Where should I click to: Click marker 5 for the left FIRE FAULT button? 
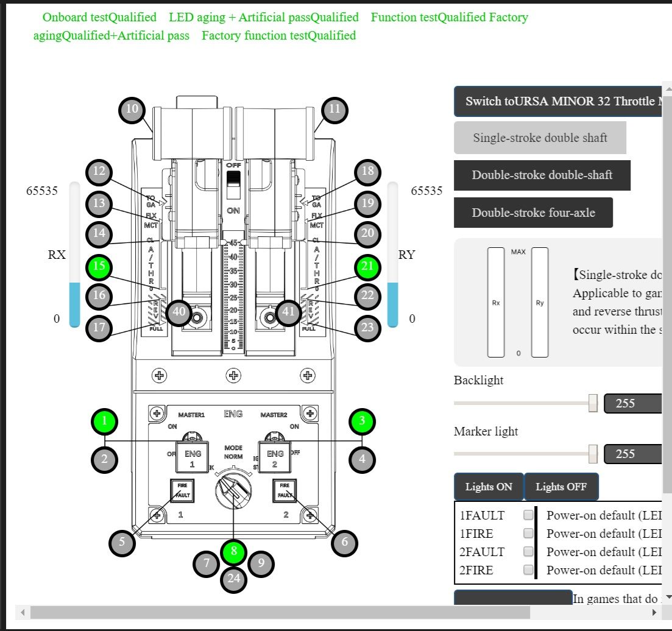coord(122,542)
